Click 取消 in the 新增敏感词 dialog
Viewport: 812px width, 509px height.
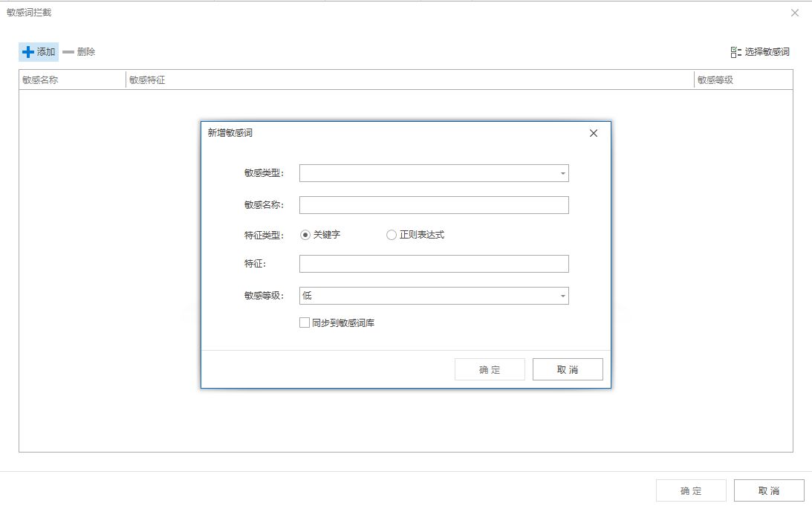tap(568, 369)
